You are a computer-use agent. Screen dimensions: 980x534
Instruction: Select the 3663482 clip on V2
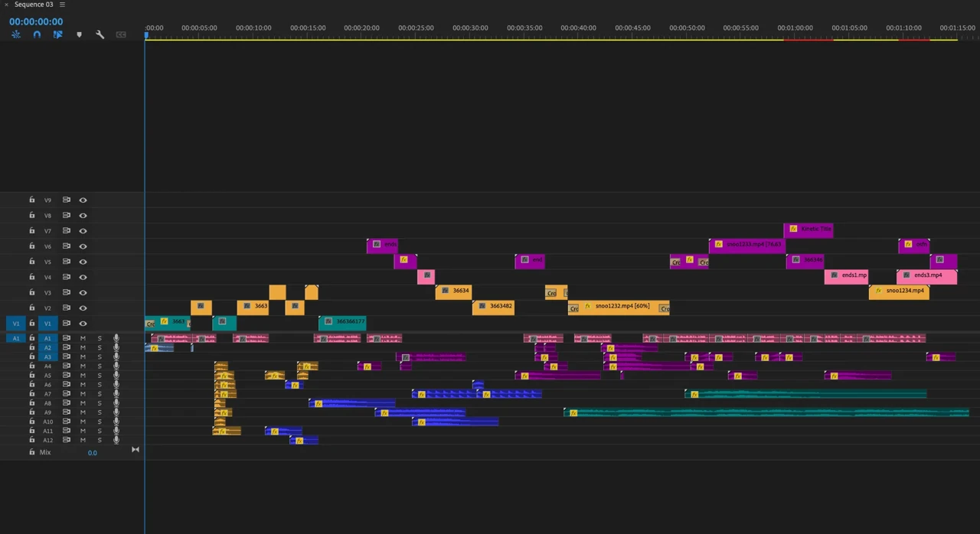pos(493,307)
